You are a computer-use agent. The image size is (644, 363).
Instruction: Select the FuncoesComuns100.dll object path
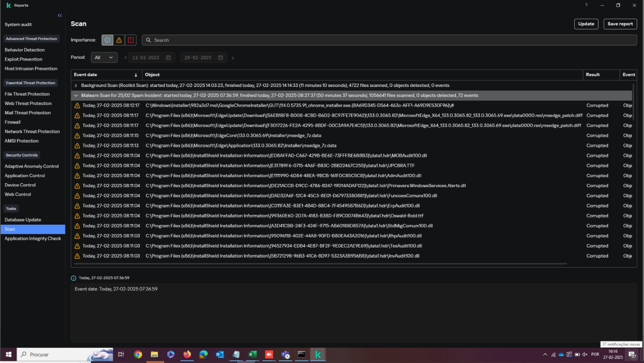click(291, 196)
